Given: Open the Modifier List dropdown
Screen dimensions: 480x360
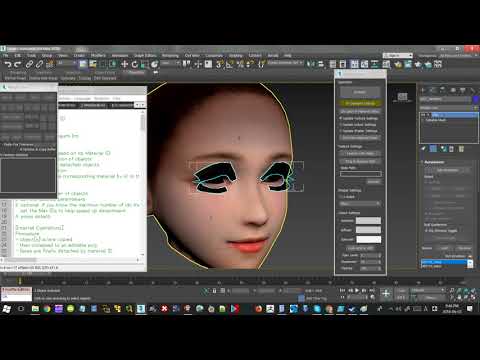Looking at the screenshot, I should pos(449,108).
